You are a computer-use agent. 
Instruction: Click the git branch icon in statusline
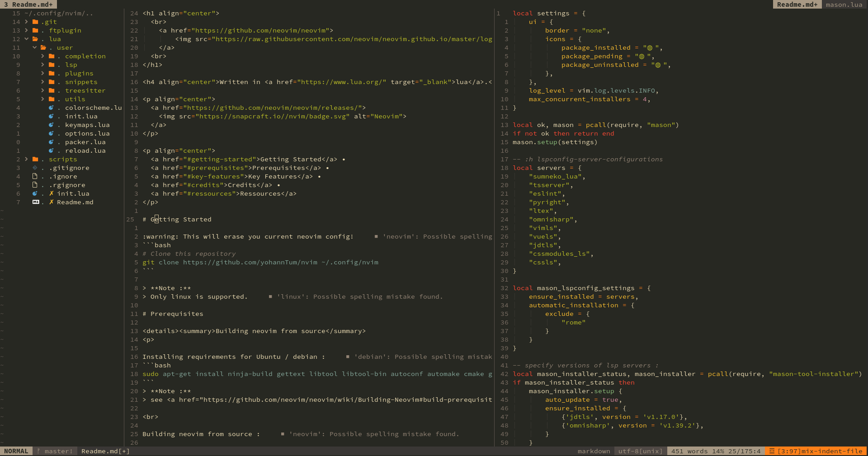point(39,451)
